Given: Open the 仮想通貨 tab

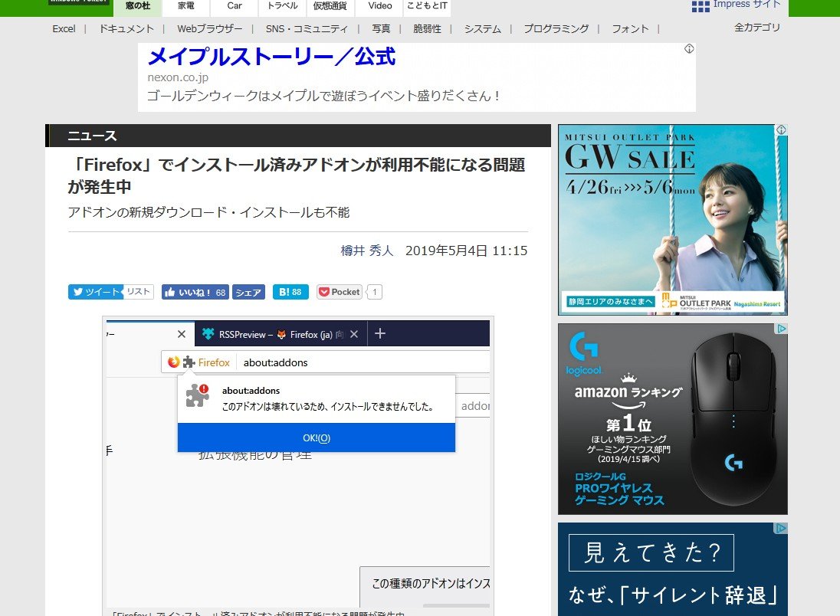Looking at the screenshot, I should (x=330, y=6).
